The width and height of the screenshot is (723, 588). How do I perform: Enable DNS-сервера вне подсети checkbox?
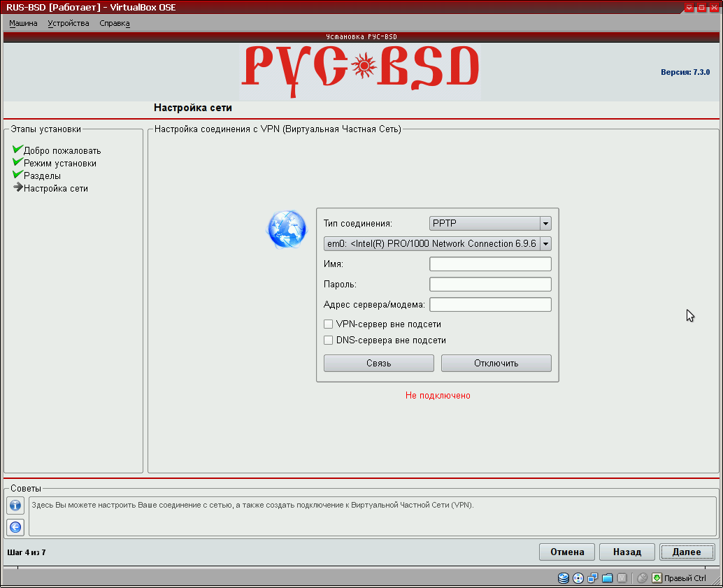[329, 340]
